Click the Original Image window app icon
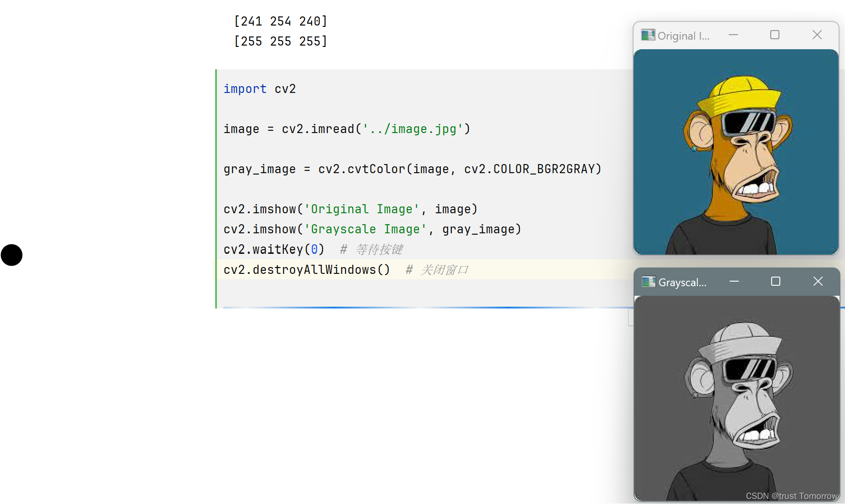 coord(648,35)
